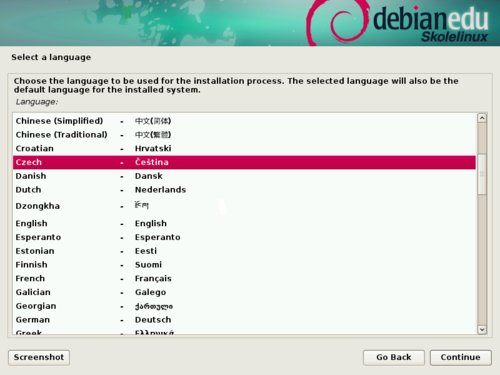Click the scroll down arrow of language list
The height and width of the screenshot is (375, 500).
click(482, 330)
